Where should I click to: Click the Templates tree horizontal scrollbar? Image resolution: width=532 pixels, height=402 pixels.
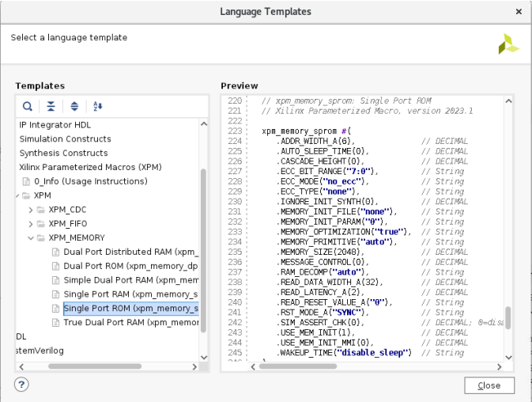point(95,366)
